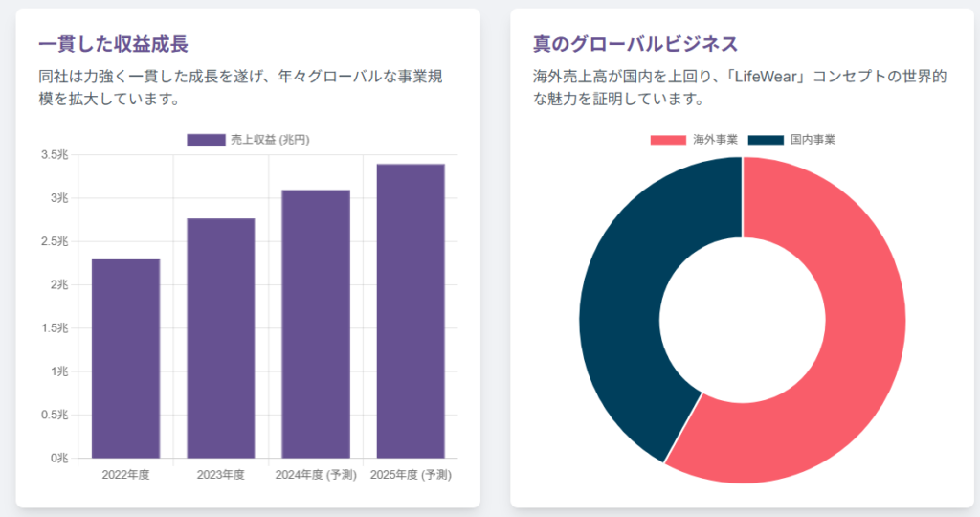
Task: Click the navy 国内事業 legend color box
Action: (x=766, y=140)
